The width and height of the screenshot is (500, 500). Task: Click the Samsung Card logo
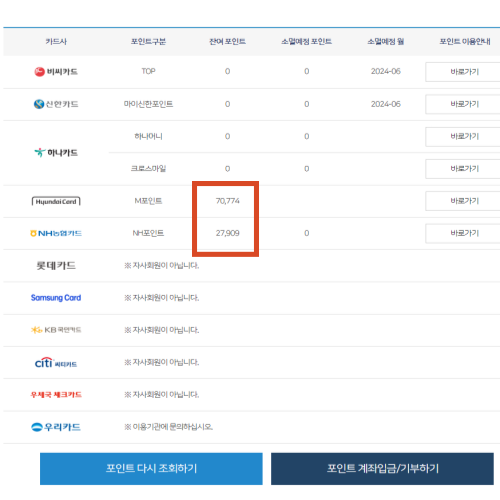[x=56, y=298]
